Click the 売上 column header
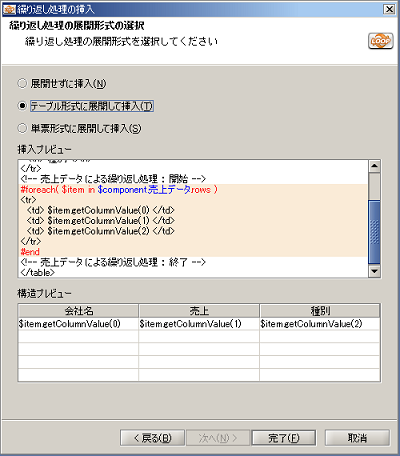 pyautogui.click(x=199, y=311)
